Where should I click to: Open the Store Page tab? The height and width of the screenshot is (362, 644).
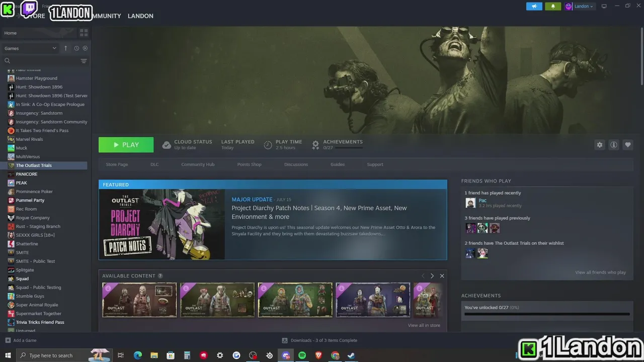coord(117,164)
